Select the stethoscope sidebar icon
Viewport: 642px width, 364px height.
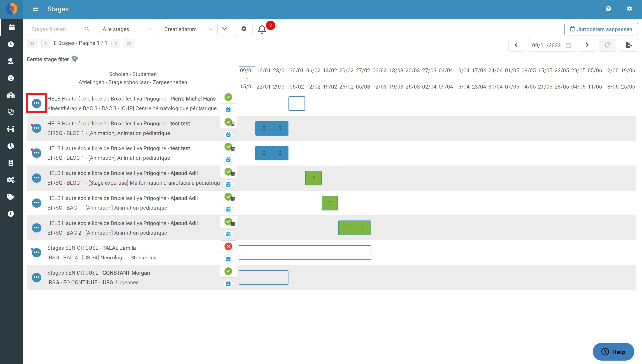[11, 112]
